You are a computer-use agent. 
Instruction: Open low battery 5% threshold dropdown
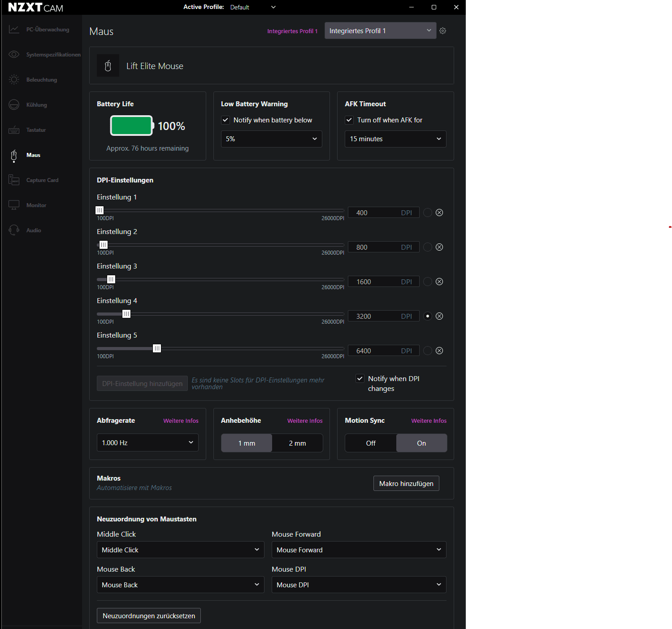(x=271, y=139)
